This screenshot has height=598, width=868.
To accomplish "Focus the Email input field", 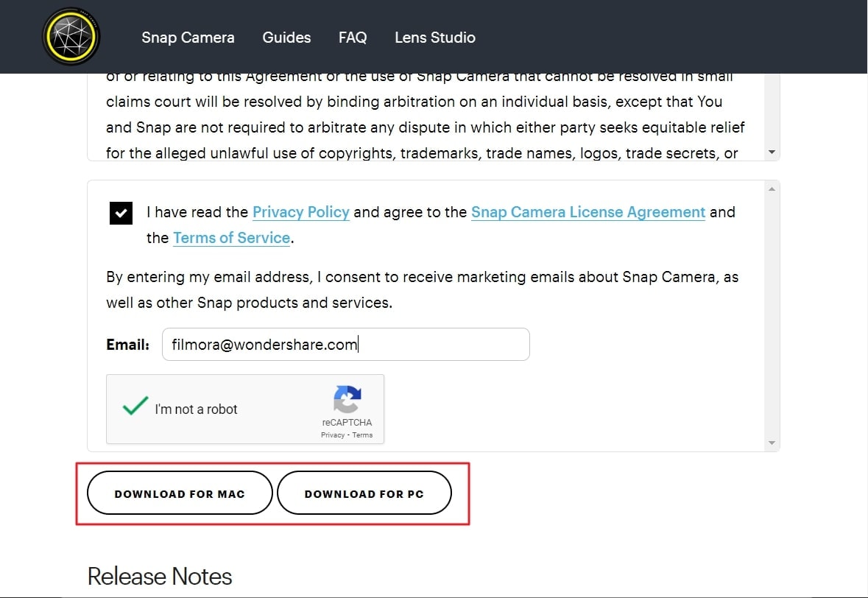I will (345, 345).
